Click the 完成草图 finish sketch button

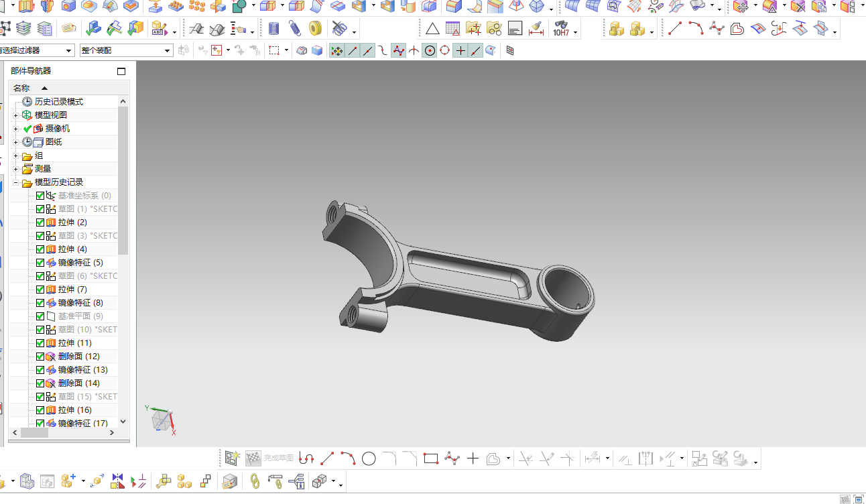278,458
